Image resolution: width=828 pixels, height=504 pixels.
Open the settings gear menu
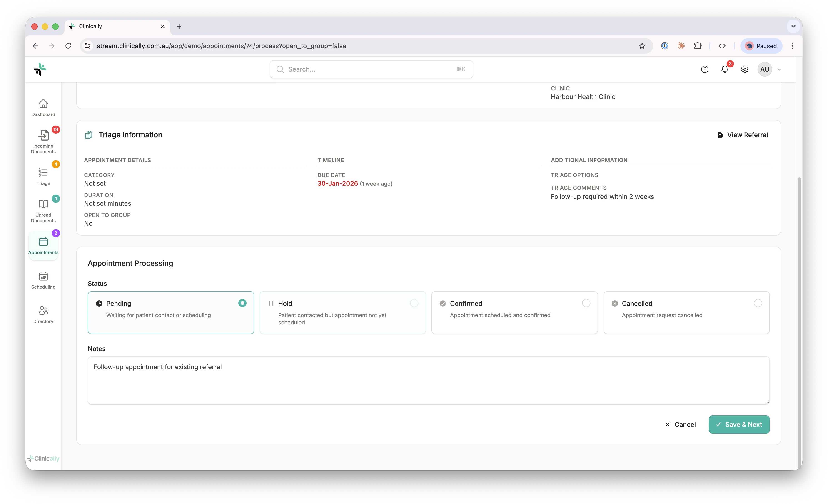point(745,69)
